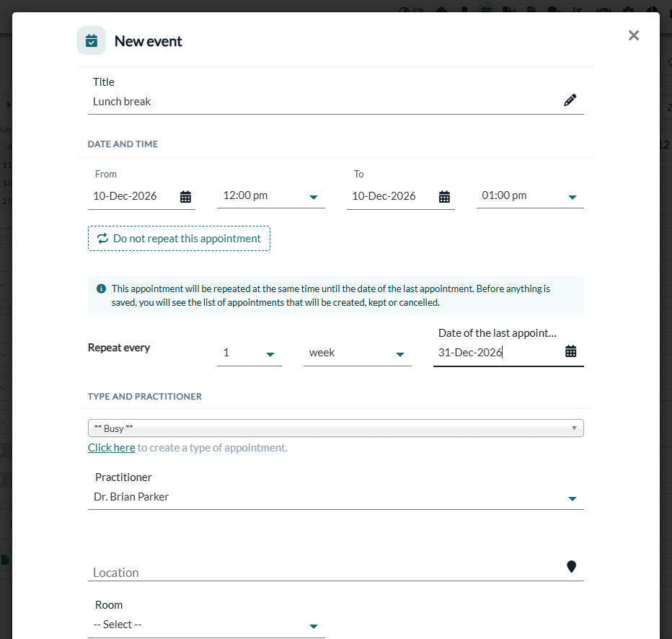Open calendar for date of last appointment
Image resolution: width=672 pixels, height=639 pixels.
571,351
